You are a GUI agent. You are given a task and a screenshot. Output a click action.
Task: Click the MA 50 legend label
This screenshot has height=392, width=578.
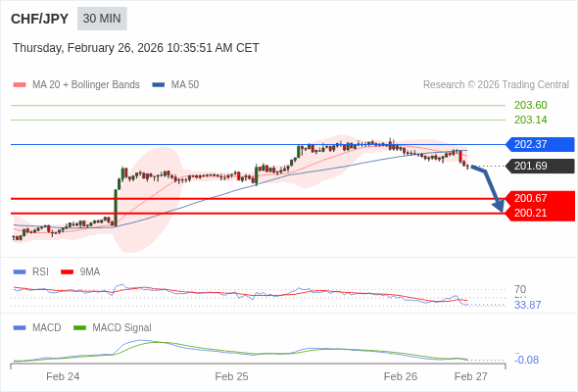tap(185, 85)
